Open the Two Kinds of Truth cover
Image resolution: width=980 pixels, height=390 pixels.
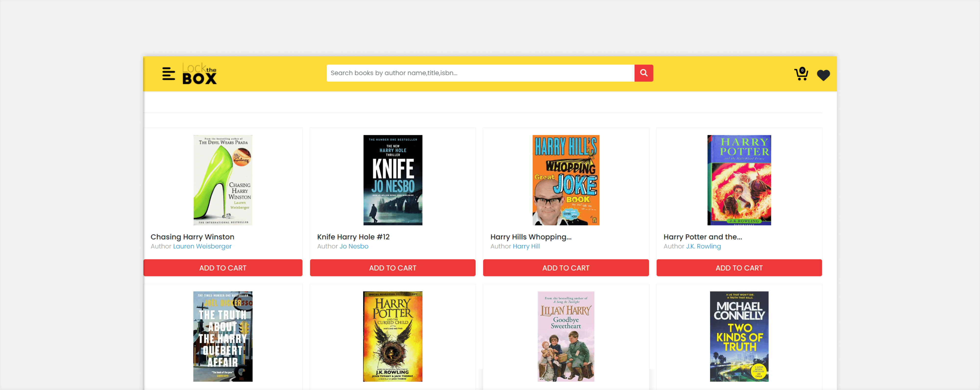739,336
